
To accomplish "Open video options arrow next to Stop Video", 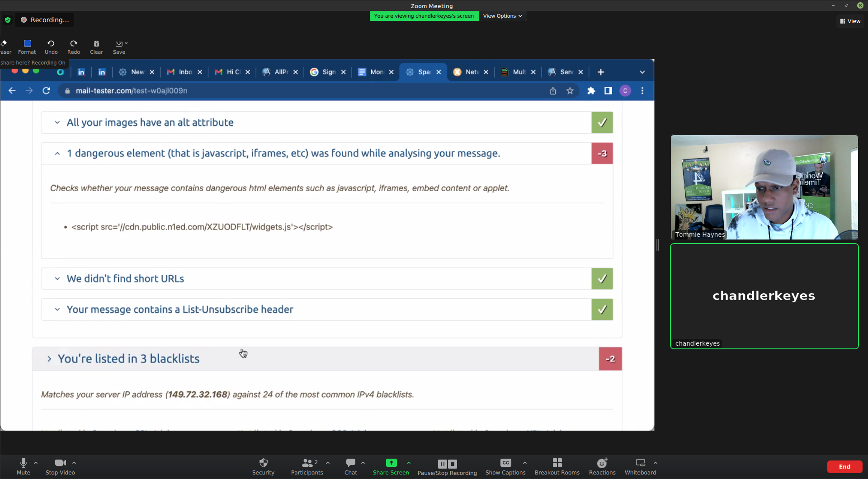I will point(74,463).
